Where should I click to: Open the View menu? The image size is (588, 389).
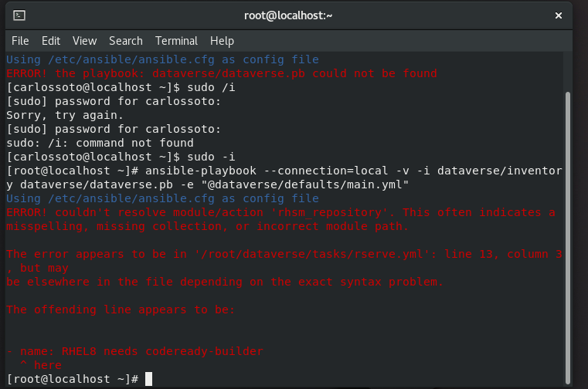click(85, 41)
